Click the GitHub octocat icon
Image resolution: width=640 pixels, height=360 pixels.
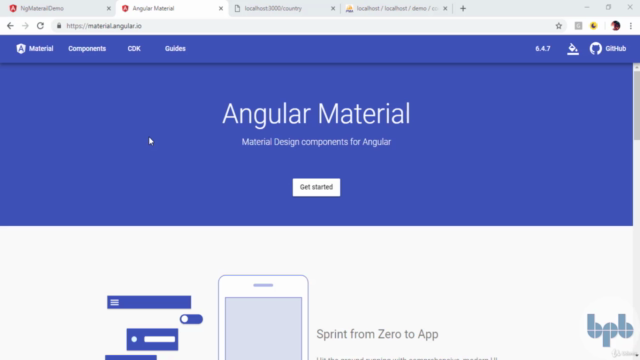tap(596, 49)
